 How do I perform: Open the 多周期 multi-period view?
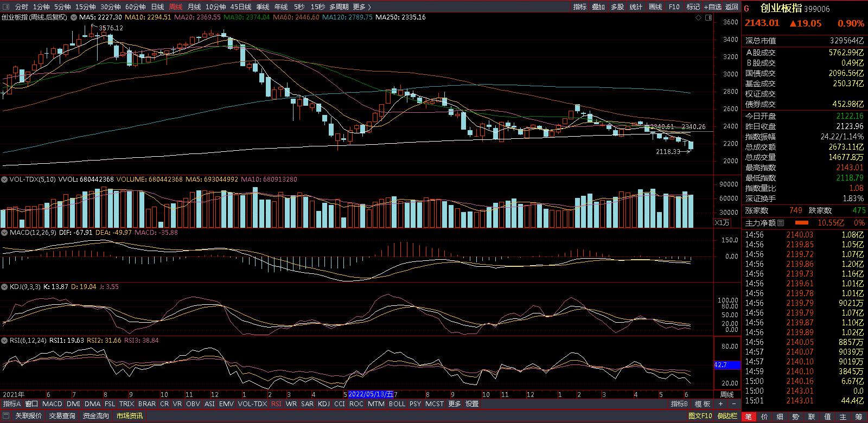[339, 7]
